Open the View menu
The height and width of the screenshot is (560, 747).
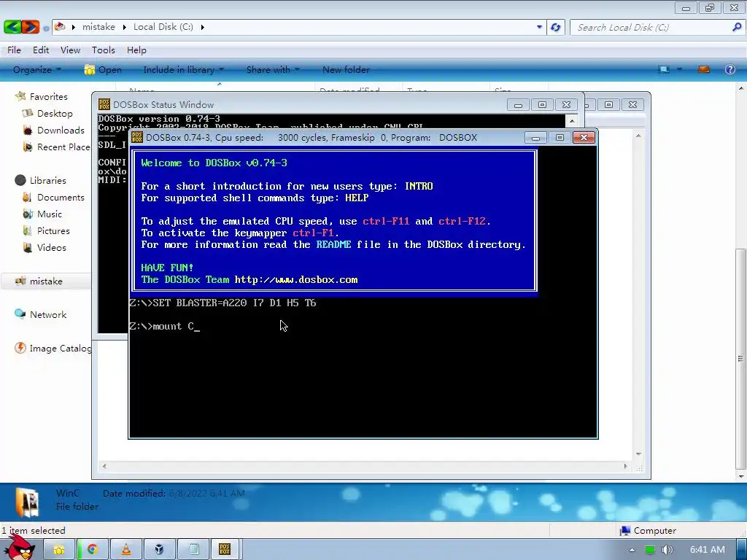point(70,50)
